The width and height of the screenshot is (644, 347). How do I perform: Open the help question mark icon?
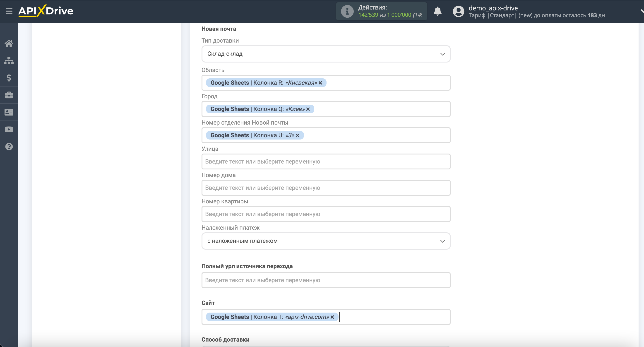point(9,147)
